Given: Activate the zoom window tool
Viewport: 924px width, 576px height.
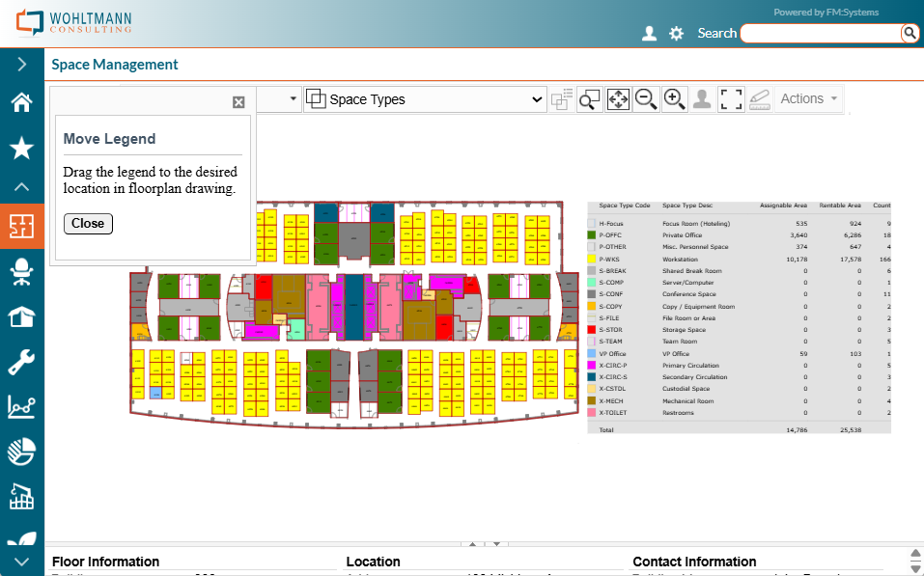Looking at the screenshot, I should [589, 98].
